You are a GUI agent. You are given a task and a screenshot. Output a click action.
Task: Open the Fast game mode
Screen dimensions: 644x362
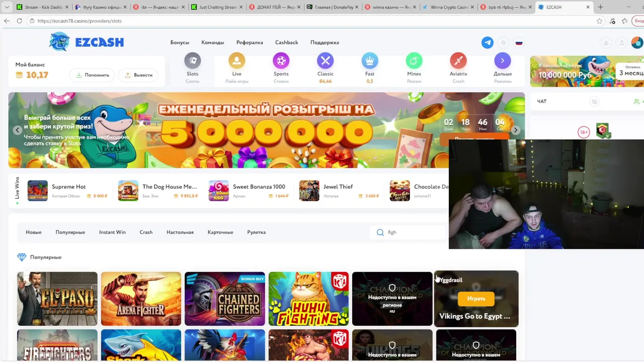(x=370, y=68)
